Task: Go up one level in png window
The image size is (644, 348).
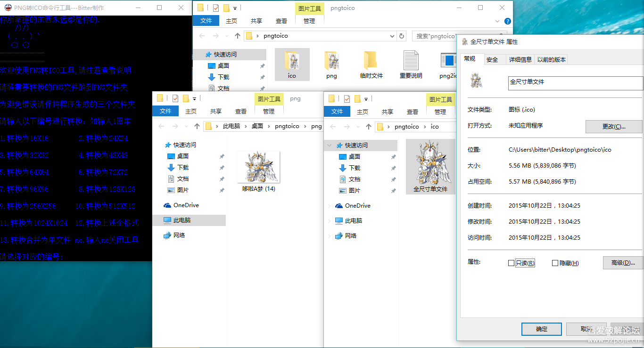Action: [x=197, y=126]
